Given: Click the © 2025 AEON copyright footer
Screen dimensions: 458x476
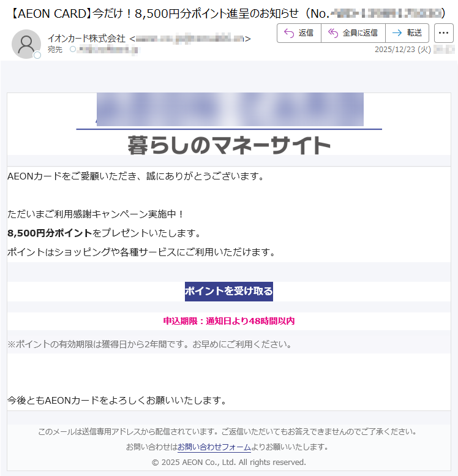Looking at the screenshot, I should pyautogui.click(x=229, y=462).
